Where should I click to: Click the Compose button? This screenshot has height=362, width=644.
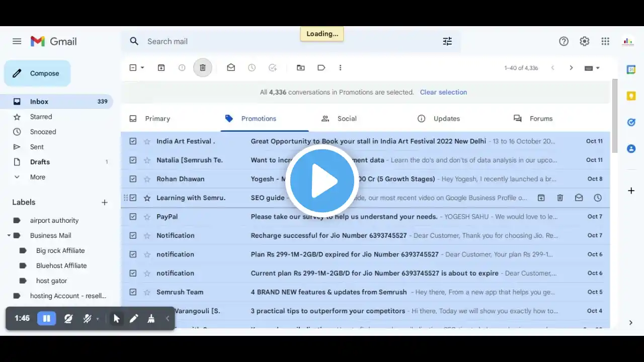[x=37, y=73]
